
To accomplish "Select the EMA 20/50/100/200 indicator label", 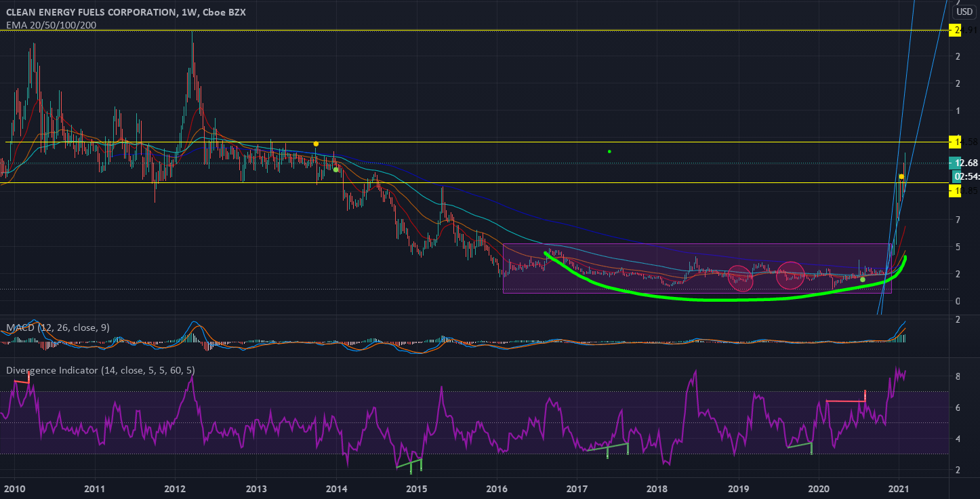I will [51, 25].
